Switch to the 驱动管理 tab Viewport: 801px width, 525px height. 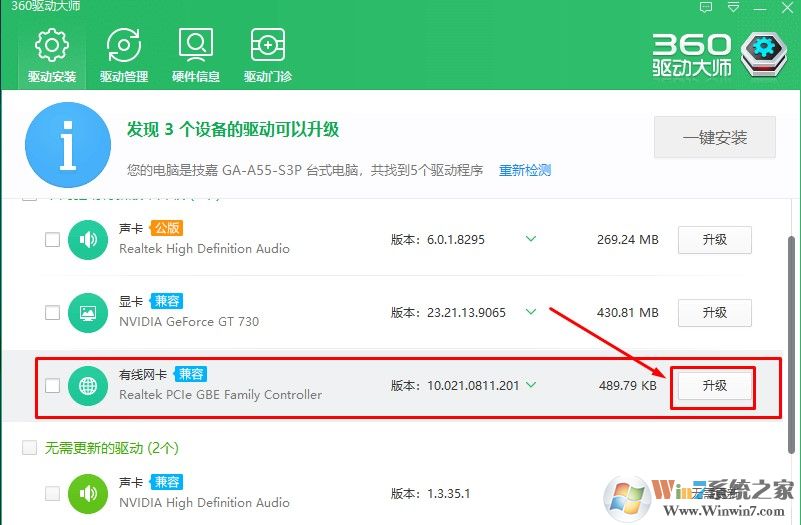pyautogui.click(x=124, y=56)
